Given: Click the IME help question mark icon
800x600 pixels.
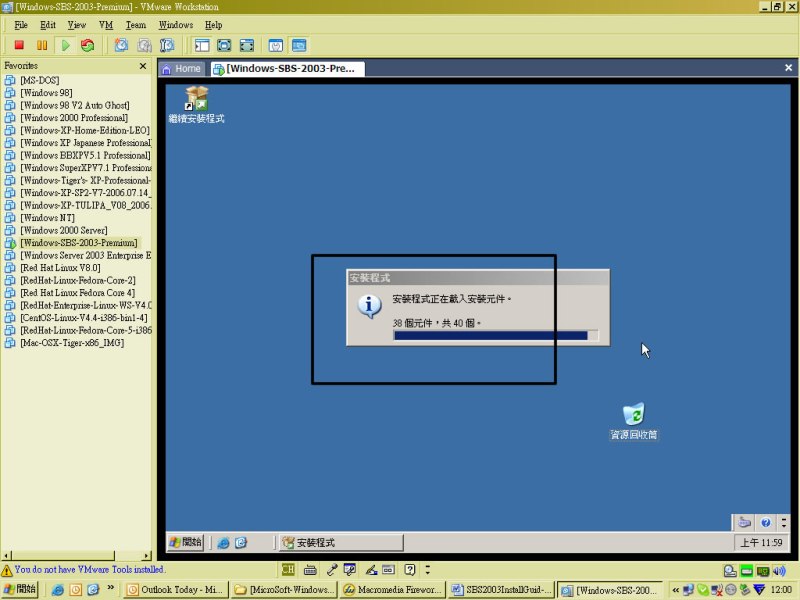Looking at the screenshot, I should 410,569.
